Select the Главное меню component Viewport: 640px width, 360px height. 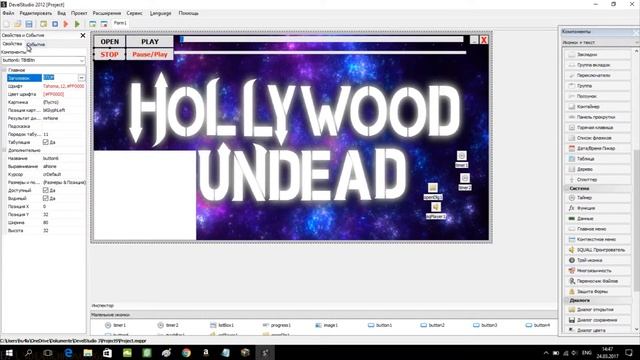(598, 229)
